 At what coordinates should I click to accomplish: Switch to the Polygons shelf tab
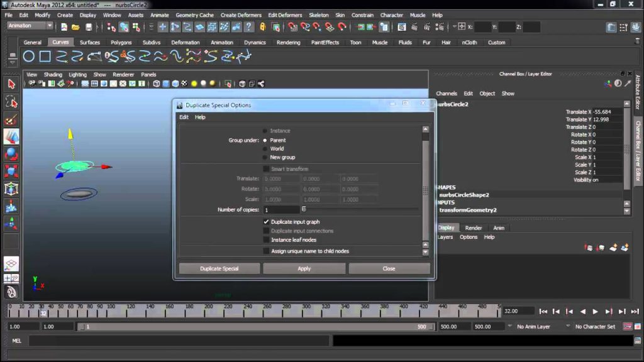click(121, 42)
